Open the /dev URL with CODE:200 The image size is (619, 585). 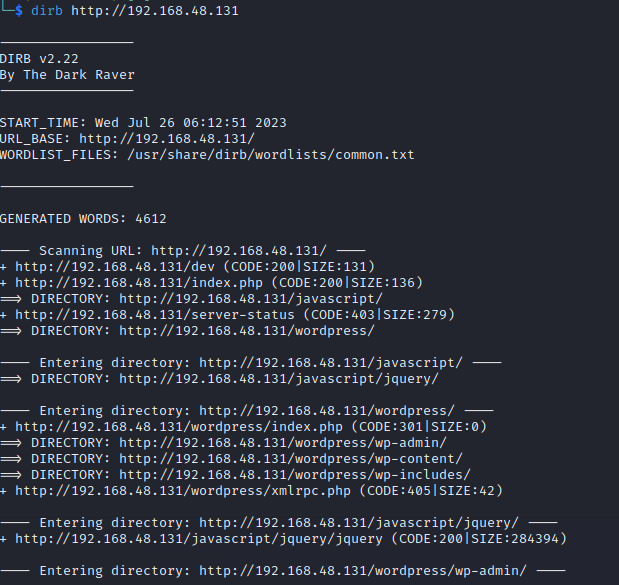tap(117, 267)
